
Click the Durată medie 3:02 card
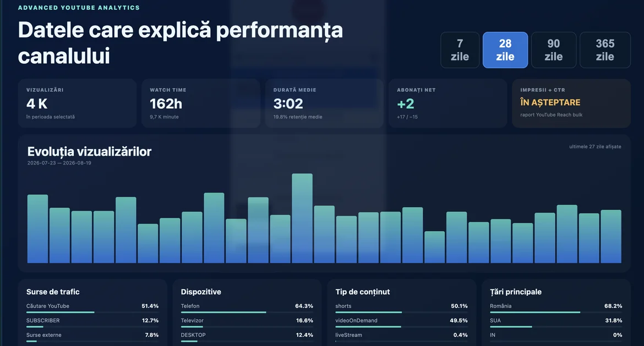[324, 103]
